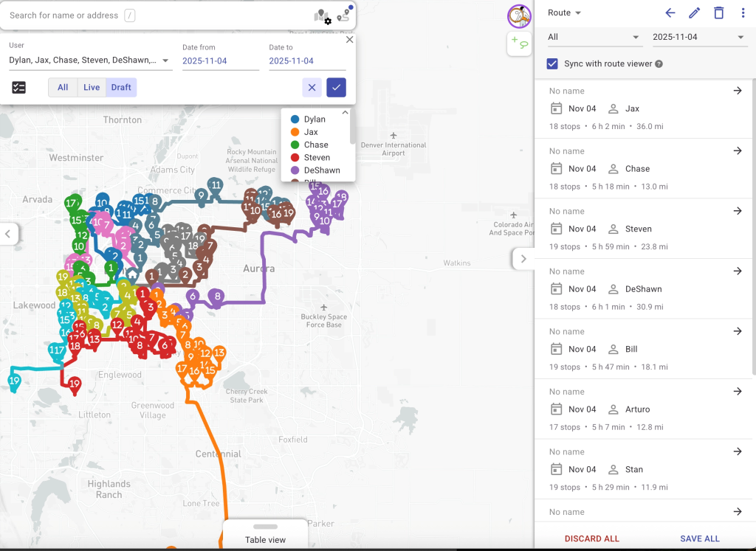Click the lasso add-selection tool on map

pos(520,44)
